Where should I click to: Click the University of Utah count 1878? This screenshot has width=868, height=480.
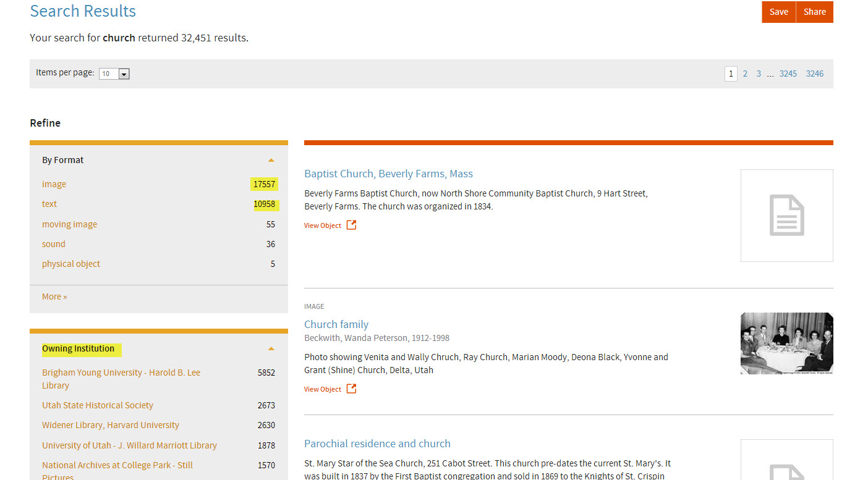(266, 445)
